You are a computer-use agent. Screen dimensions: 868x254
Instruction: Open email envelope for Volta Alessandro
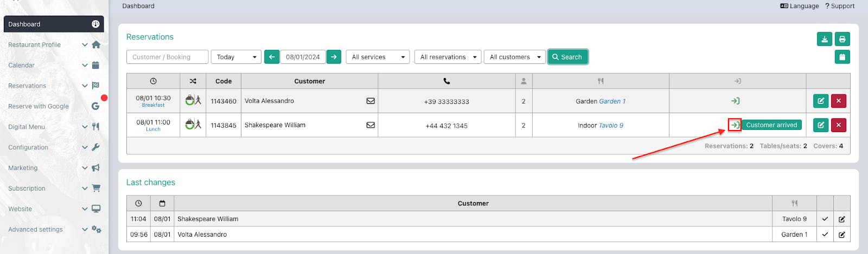pos(371,101)
